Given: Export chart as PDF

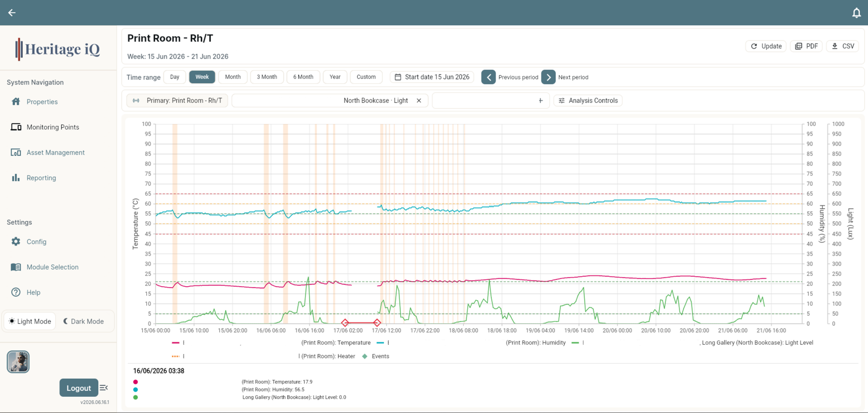Looking at the screenshot, I should coord(806,46).
